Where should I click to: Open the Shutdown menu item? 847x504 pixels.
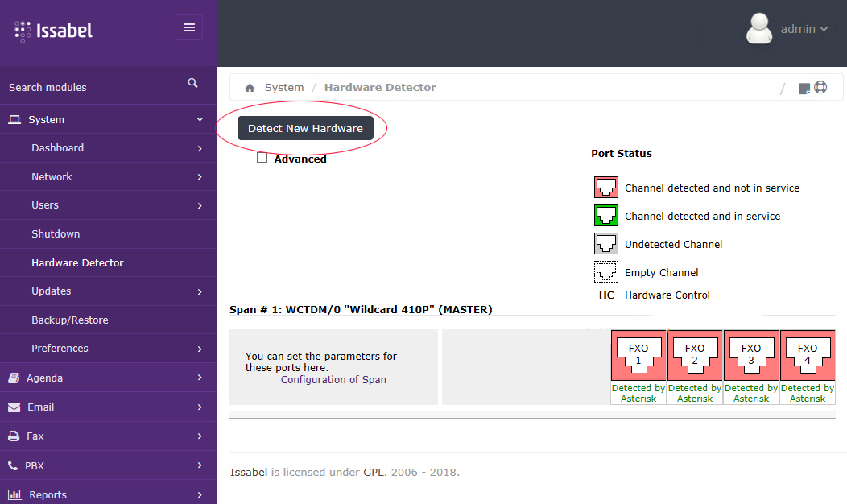tap(56, 233)
